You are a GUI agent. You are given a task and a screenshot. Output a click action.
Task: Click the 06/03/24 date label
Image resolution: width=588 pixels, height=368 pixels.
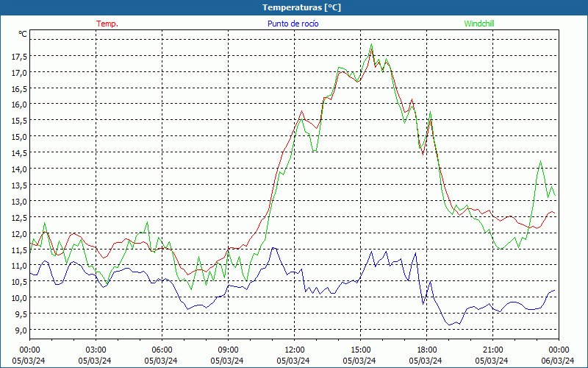(x=558, y=361)
